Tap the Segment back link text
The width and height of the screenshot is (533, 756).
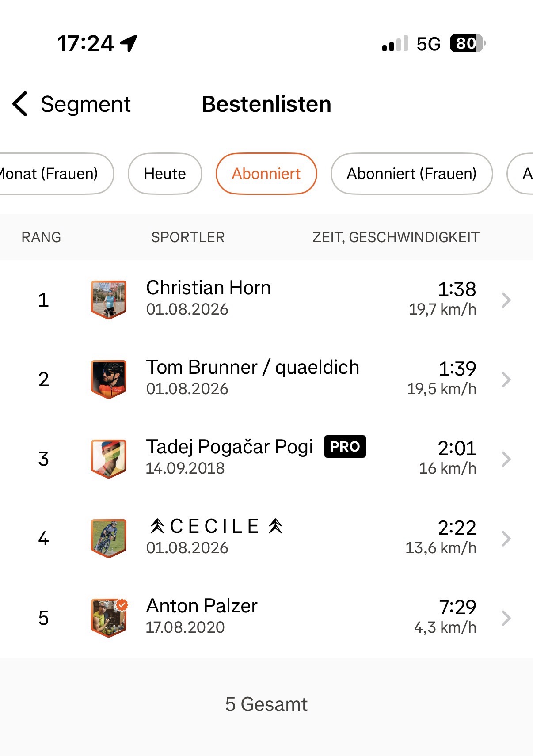pyautogui.click(x=86, y=105)
